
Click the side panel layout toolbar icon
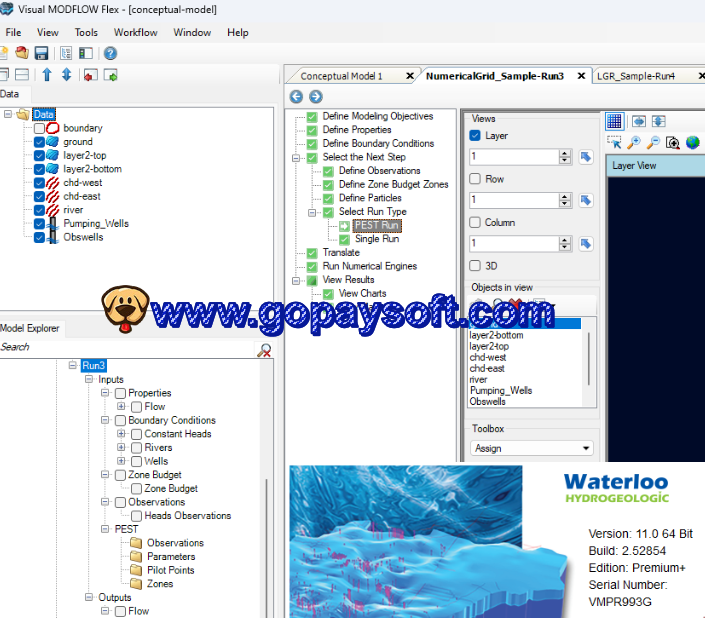85,53
